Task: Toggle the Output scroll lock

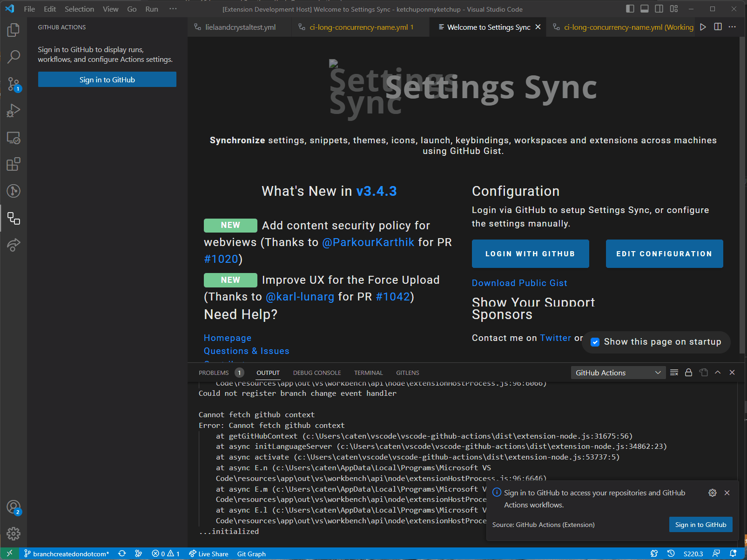Action: (689, 373)
